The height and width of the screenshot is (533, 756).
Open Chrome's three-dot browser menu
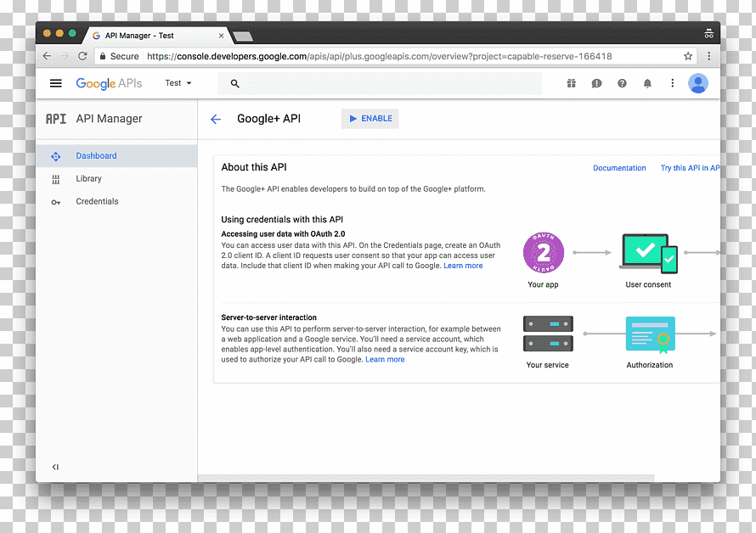click(x=708, y=56)
